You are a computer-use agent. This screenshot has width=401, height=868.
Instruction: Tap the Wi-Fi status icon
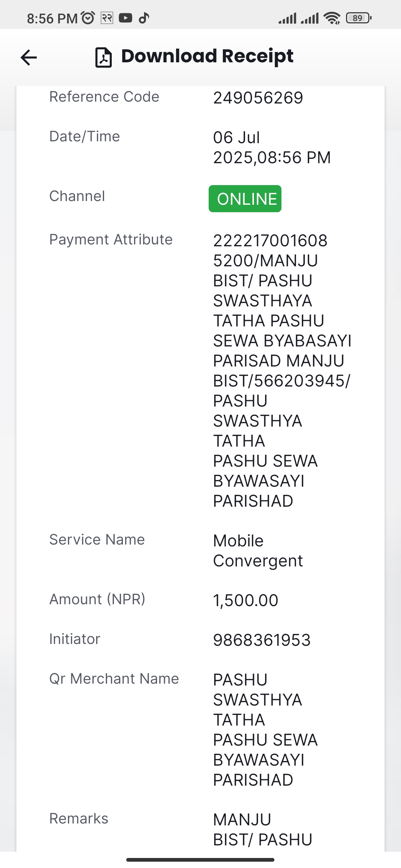tap(332, 18)
